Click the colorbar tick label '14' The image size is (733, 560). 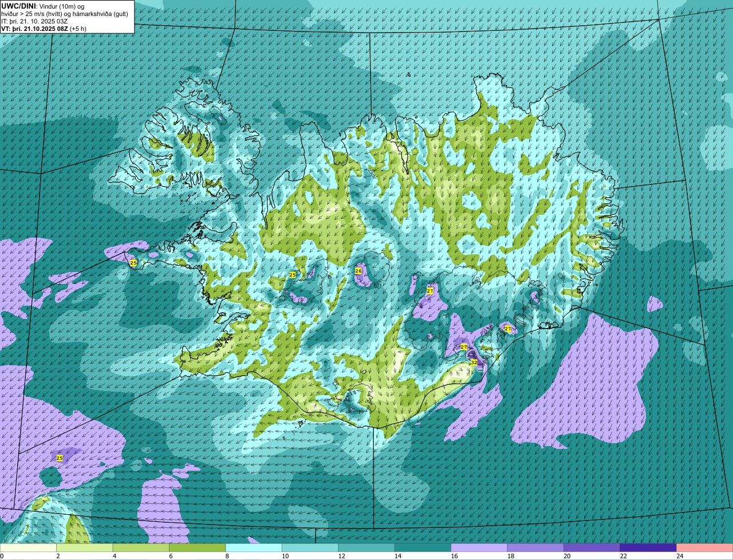[x=397, y=556]
